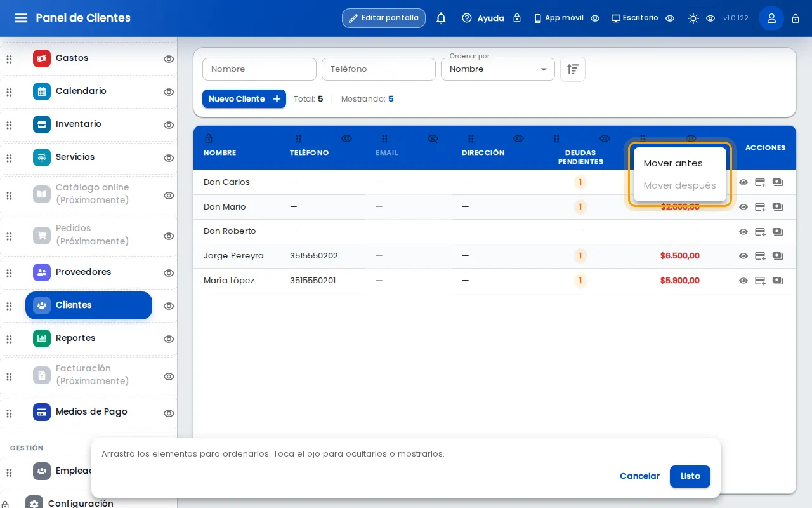Hide the Calendario sidebar item

[x=169, y=92]
